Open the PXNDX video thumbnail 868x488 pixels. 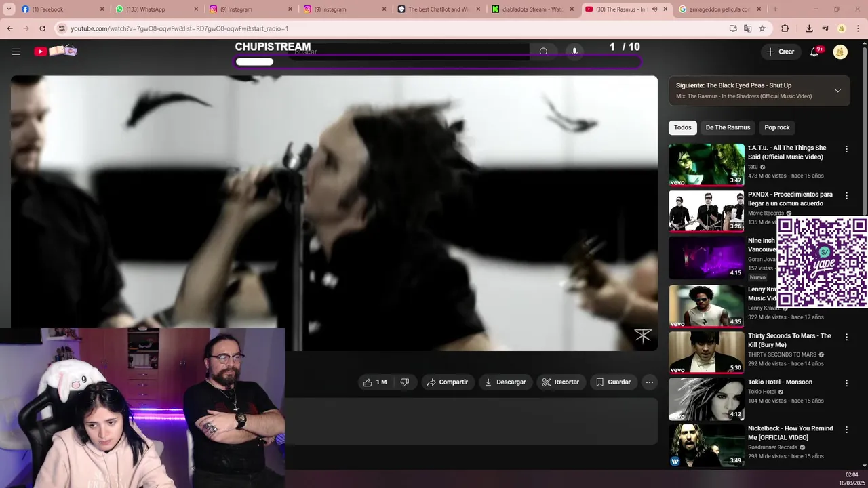pyautogui.click(x=707, y=211)
